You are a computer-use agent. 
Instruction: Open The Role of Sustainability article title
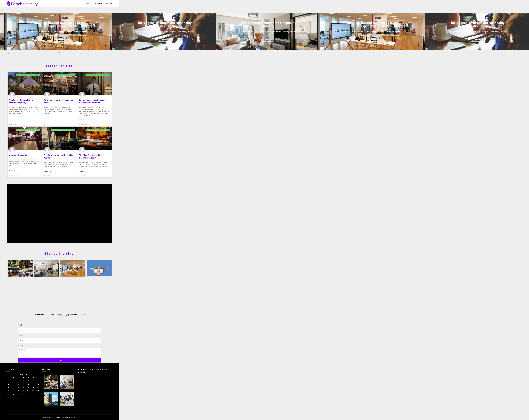(x=21, y=101)
